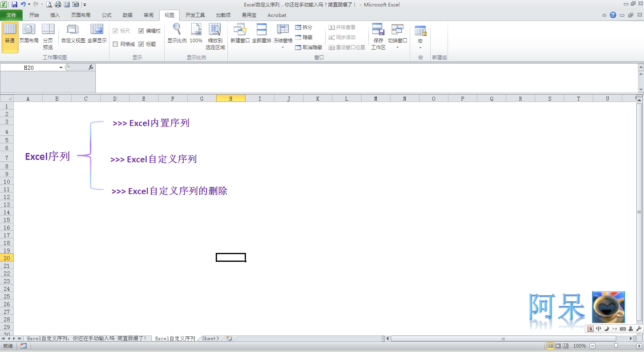
Task: Open Switch Windows (切换窗口) list
Action: (x=397, y=37)
